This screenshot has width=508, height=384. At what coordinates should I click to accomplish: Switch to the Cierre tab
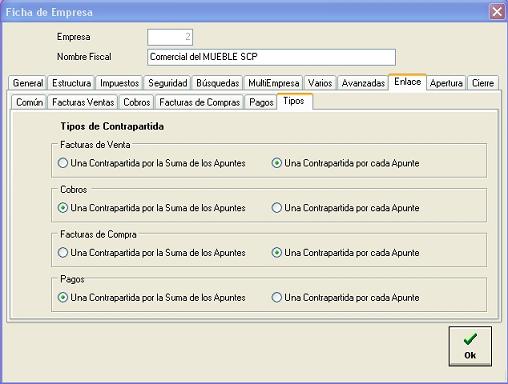483,83
